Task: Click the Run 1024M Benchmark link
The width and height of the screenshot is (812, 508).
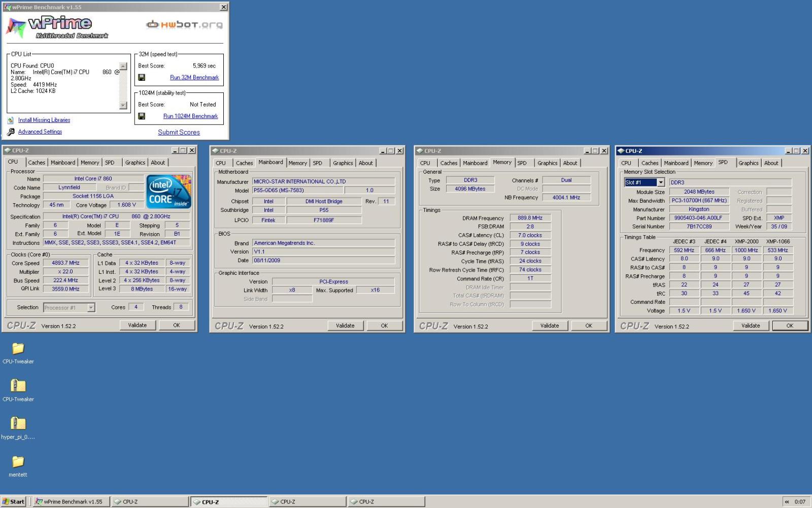Action: point(190,116)
